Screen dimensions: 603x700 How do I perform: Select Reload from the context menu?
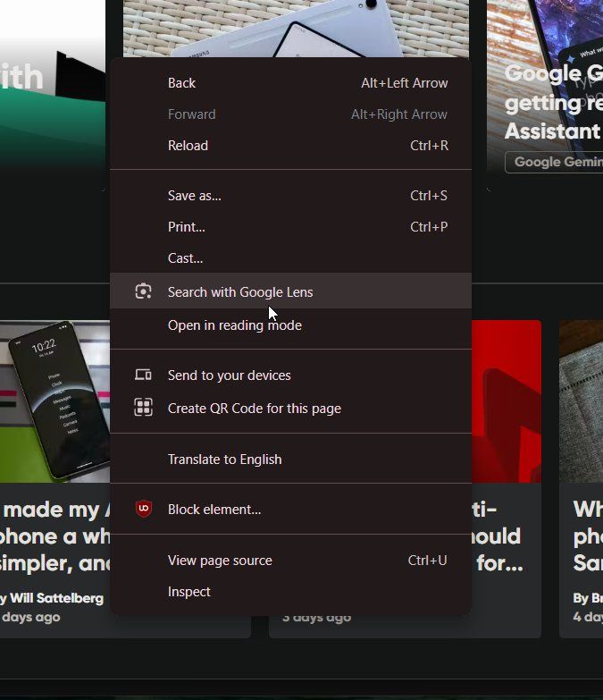[290, 146]
